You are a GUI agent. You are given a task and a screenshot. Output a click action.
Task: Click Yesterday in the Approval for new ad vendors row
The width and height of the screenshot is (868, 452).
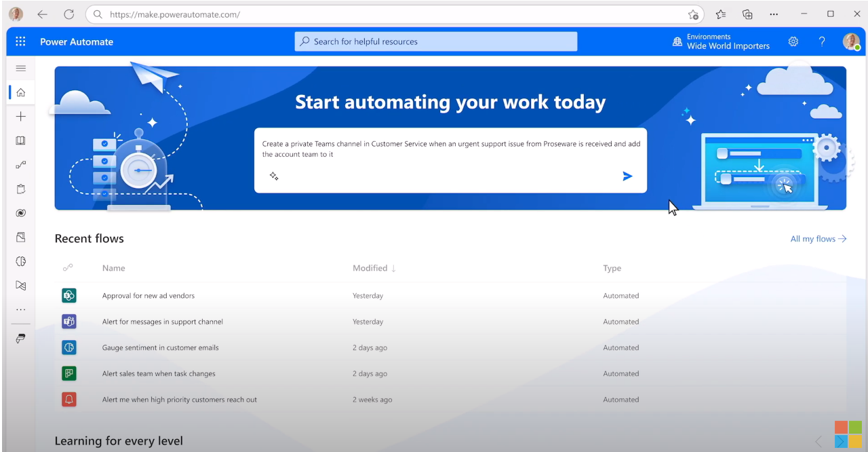pos(368,296)
